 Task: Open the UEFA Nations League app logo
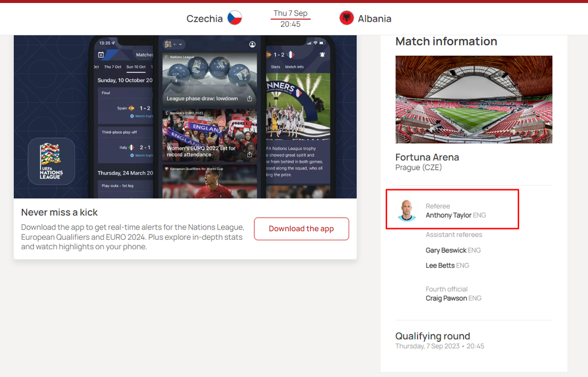52,161
